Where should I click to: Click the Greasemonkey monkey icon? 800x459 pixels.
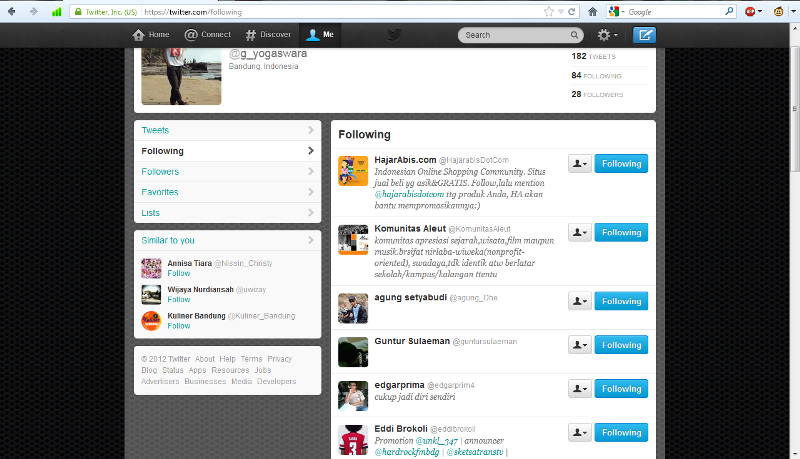pos(779,12)
